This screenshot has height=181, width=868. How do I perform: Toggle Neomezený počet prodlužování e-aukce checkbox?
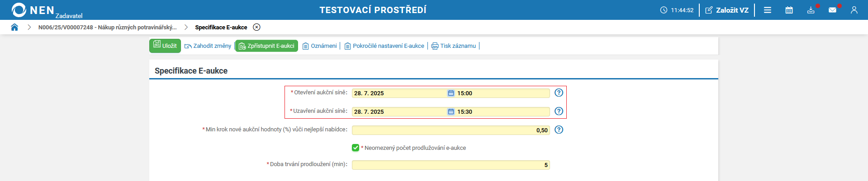click(x=356, y=148)
